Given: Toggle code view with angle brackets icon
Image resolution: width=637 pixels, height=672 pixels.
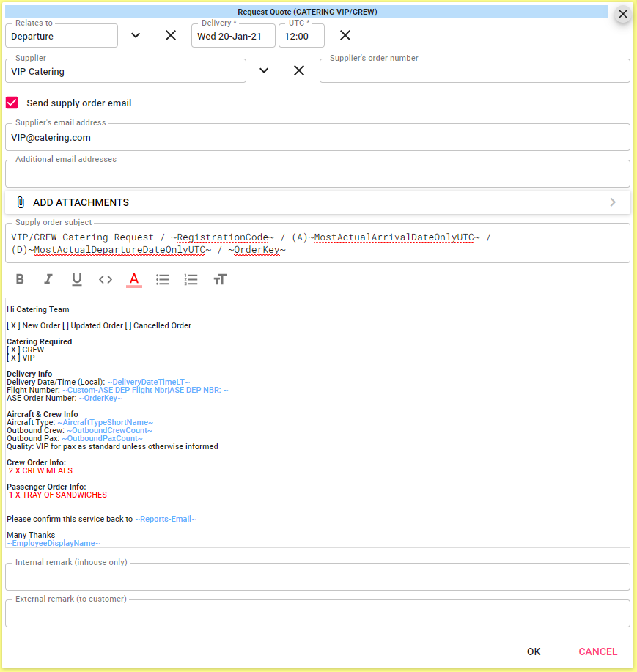Looking at the screenshot, I should (106, 279).
